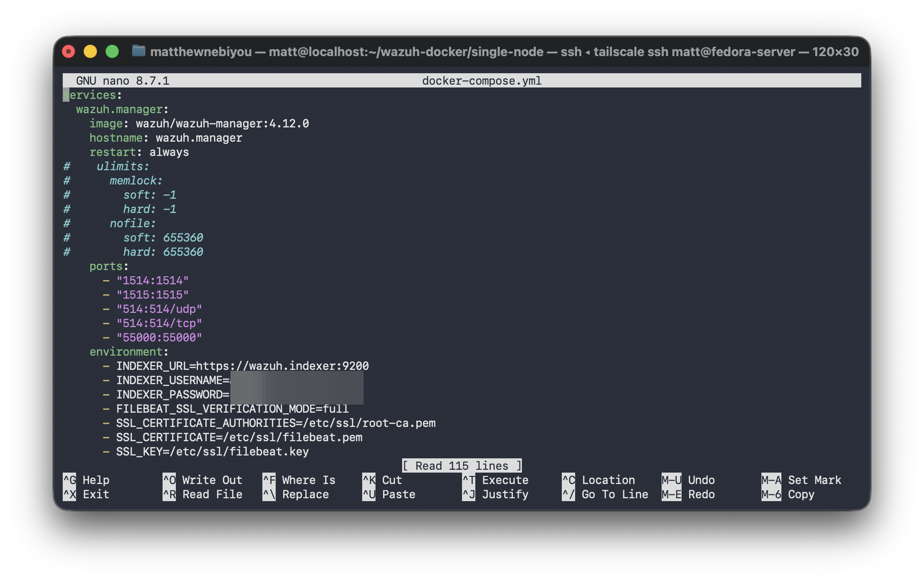Place cursor on the services: line
The width and height of the screenshot is (924, 581).
(93, 95)
